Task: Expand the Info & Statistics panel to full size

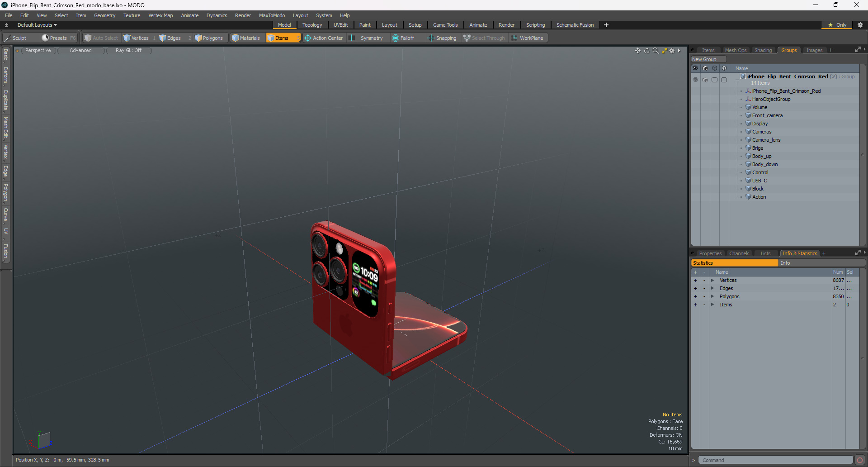Action: coord(858,253)
